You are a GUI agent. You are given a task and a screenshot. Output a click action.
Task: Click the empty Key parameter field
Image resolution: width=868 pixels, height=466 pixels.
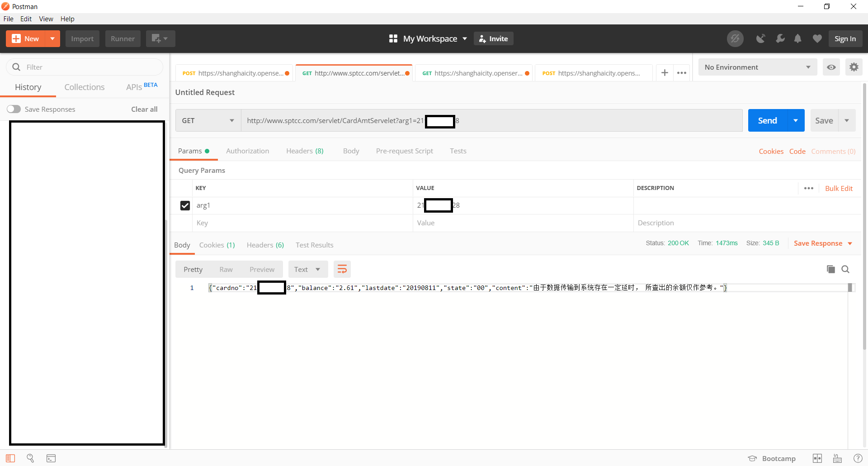(302, 223)
